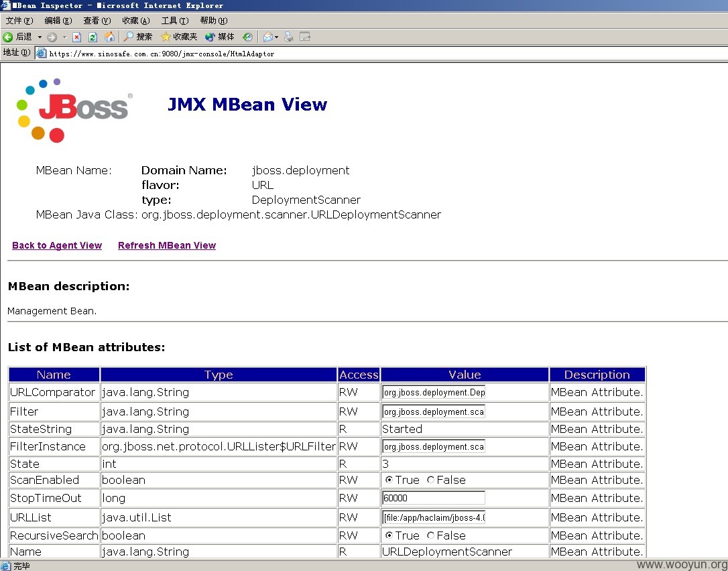Click the IE icon in title bar
Screen dimensions: 728x571
(x=5, y=5)
